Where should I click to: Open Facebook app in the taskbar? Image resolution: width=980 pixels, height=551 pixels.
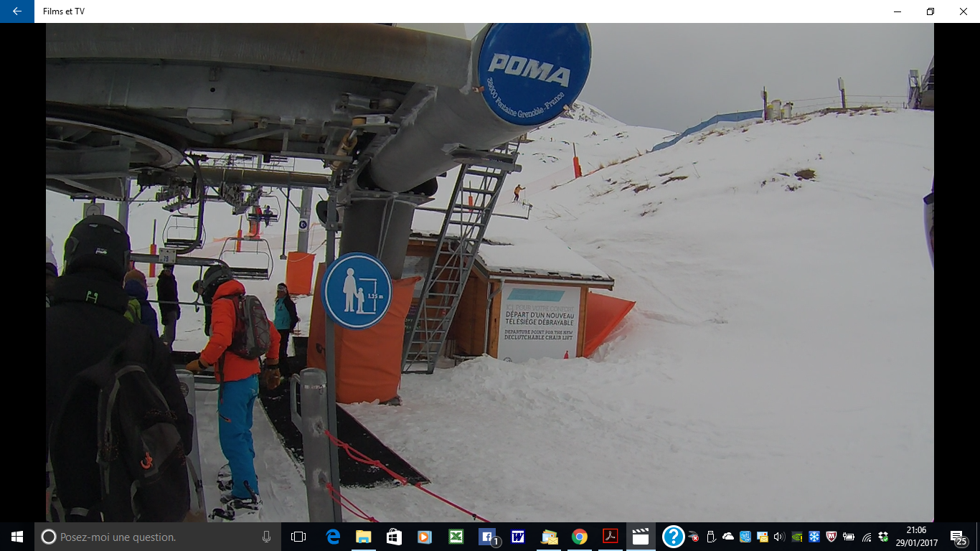coord(487,537)
